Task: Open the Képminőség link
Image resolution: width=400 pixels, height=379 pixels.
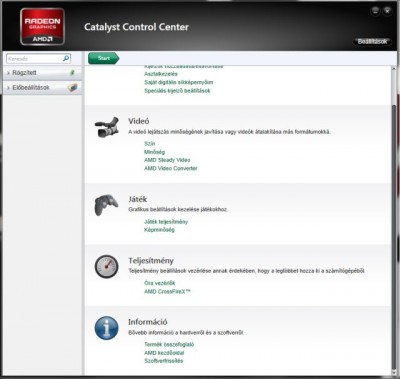Action: [x=159, y=230]
